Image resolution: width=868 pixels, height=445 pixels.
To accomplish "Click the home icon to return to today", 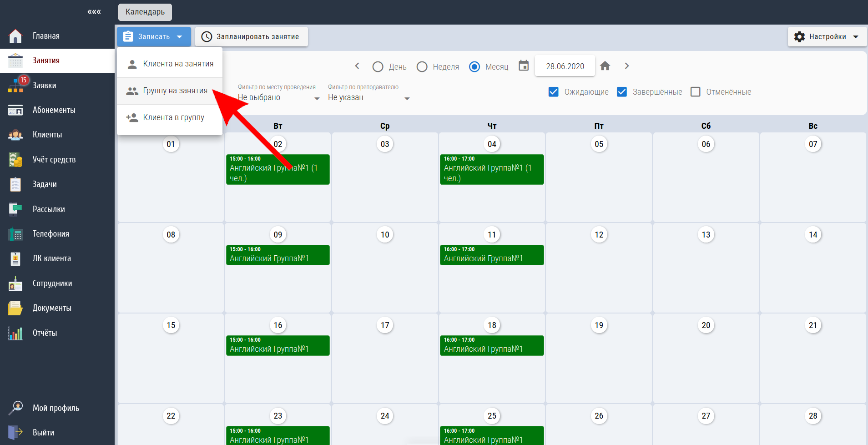I will coord(605,66).
